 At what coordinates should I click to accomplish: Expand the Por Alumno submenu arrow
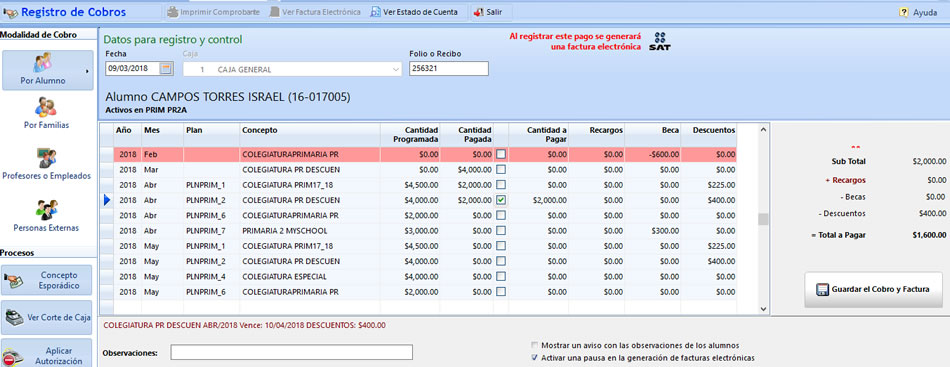pyautogui.click(x=87, y=71)
